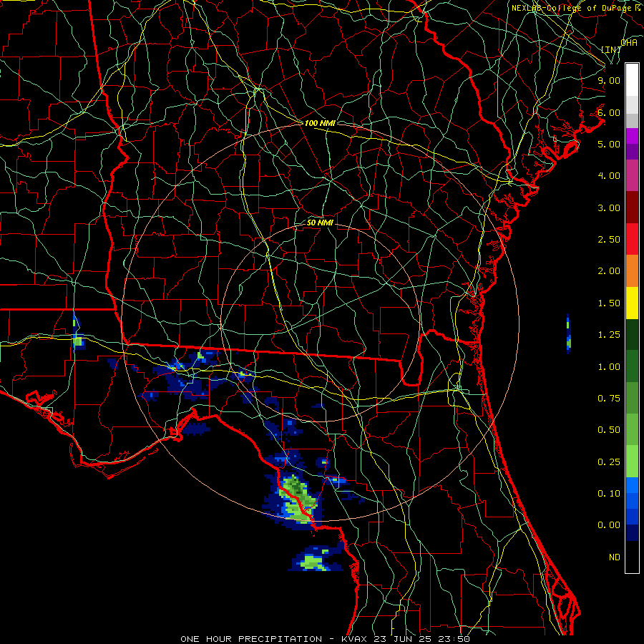The width and height of the screenshot is (644, 644).
Task: Select the ND legend label
Action: [615, 557]
